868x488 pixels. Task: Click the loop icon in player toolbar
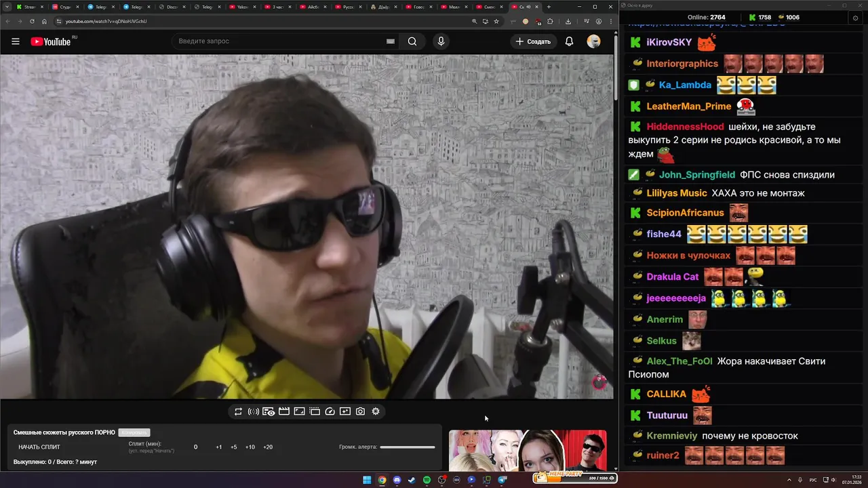click(238, 411)
